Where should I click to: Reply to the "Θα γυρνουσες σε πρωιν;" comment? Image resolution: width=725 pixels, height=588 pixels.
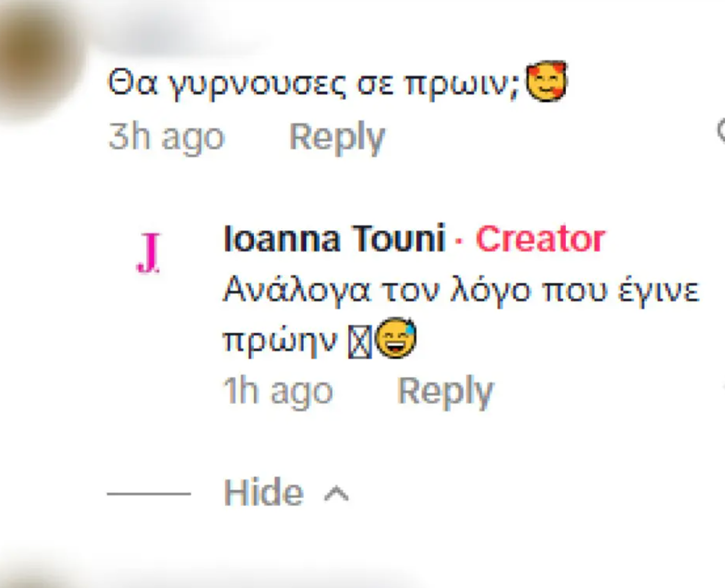click(337, 137)
